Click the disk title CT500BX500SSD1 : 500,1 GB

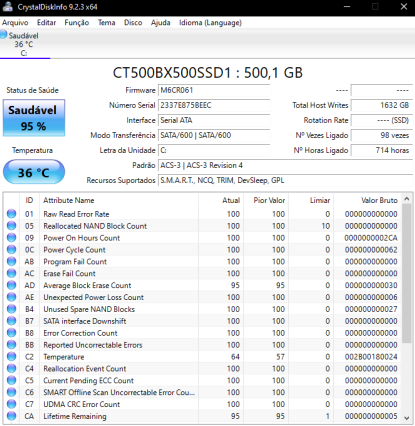click(207, 73)
